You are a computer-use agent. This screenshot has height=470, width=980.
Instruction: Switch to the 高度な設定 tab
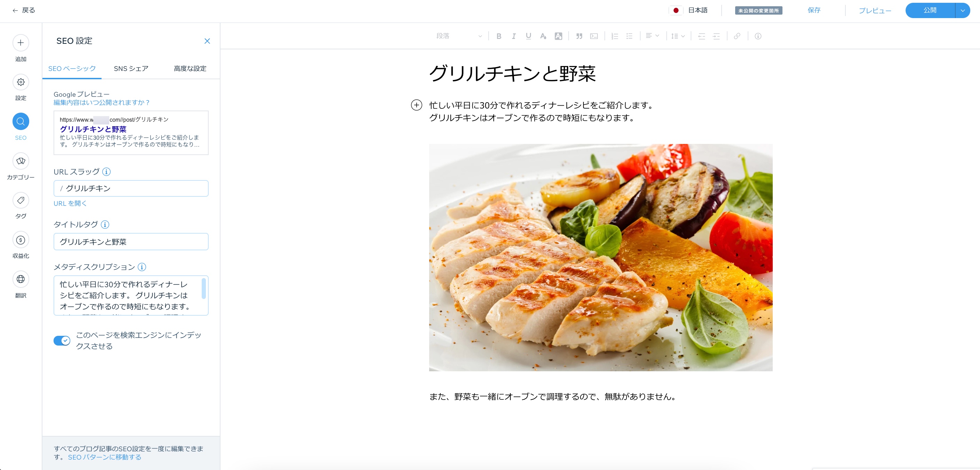click(x=190, y=68)
